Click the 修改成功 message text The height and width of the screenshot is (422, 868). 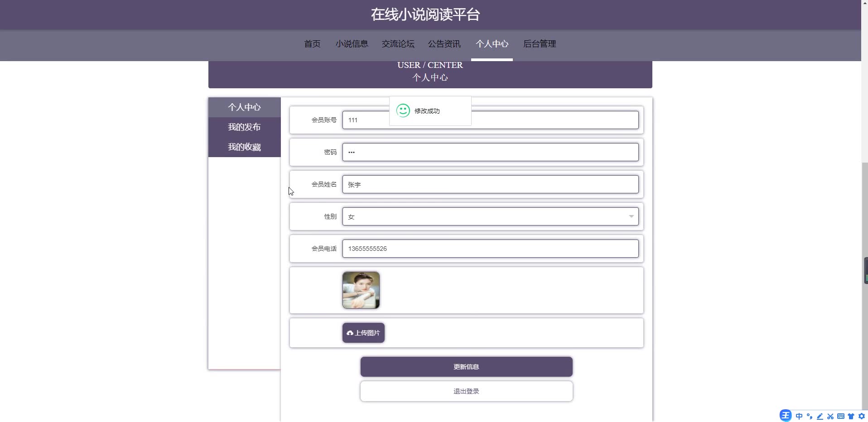pyautogui.click(x=427, y=111)
